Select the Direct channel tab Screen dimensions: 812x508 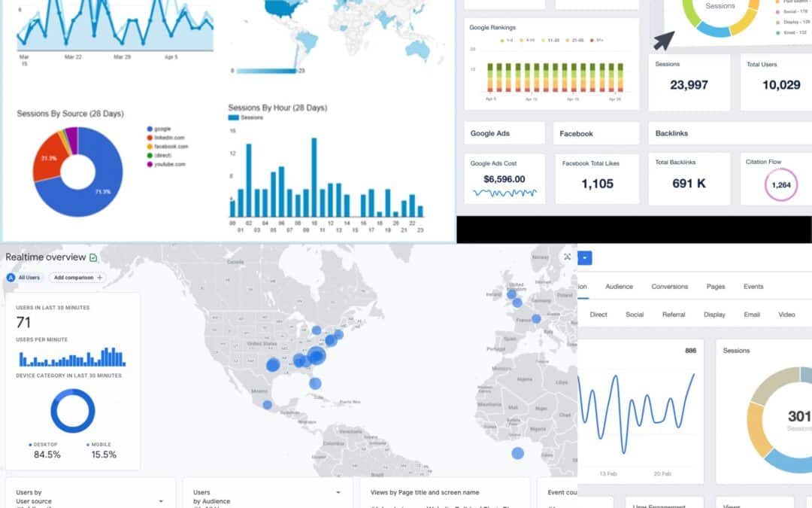click(x=598, y=315)
